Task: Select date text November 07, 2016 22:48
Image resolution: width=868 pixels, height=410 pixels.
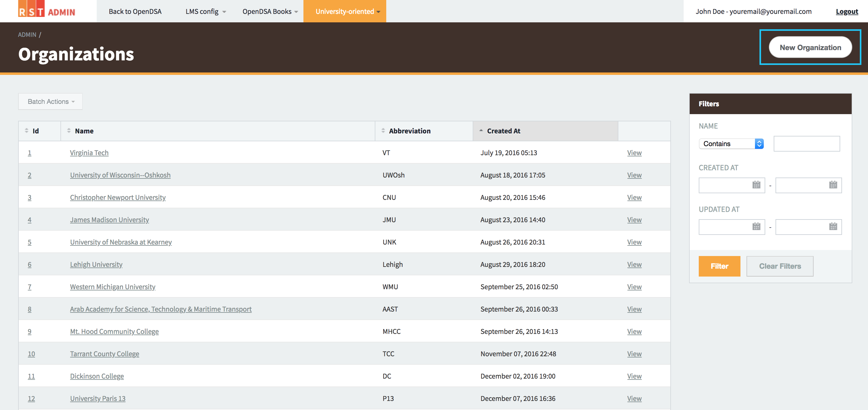Action: pyautogui.click(x=518, y=354)
